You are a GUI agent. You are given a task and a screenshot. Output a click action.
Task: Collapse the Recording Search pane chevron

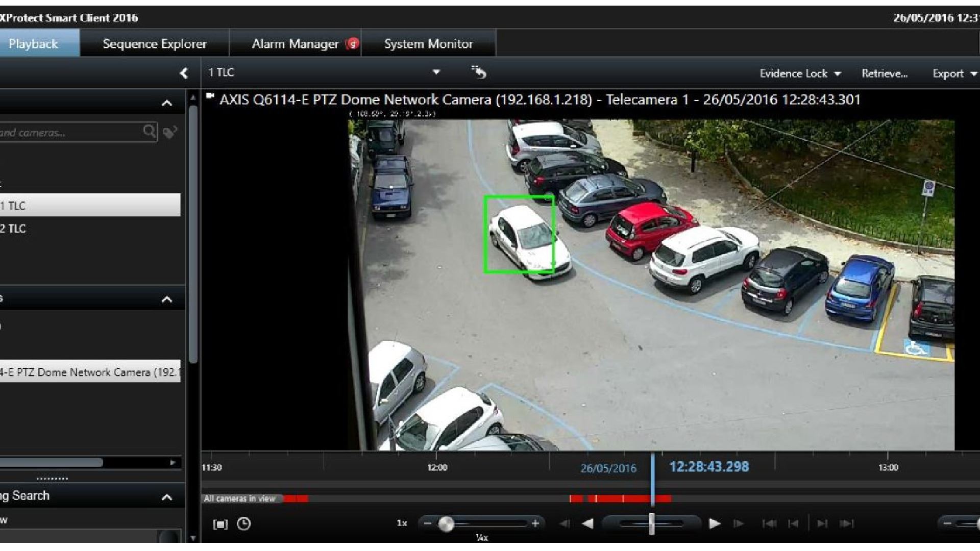(167, 497)
